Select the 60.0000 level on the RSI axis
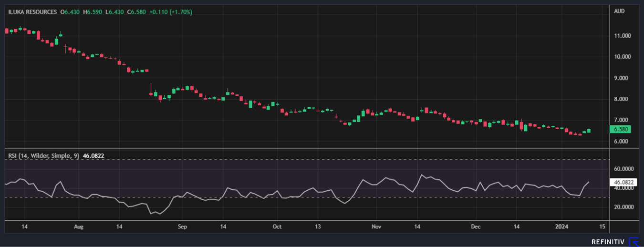 coord(623,169)
